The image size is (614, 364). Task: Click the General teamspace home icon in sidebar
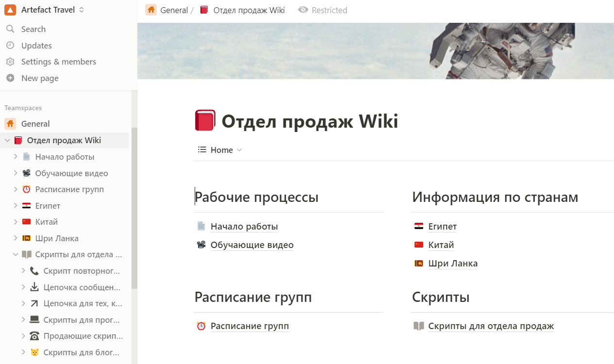10,124
